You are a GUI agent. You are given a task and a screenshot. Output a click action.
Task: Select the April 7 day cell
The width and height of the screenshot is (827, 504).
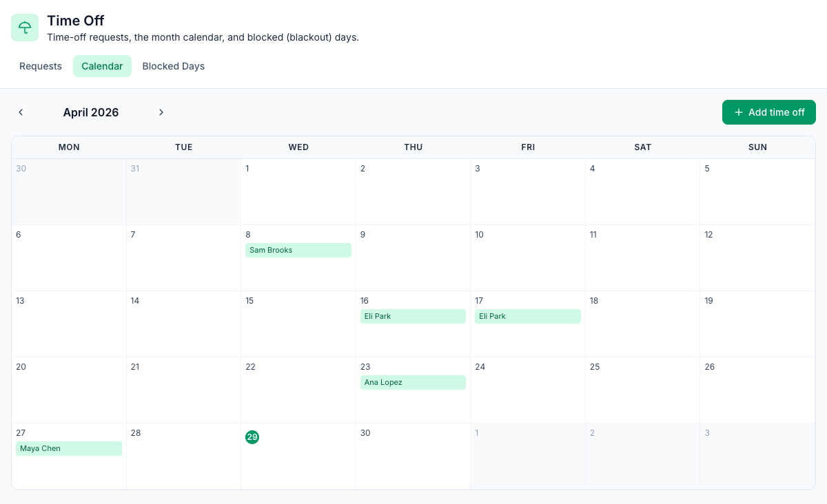[x=184, y=258]
